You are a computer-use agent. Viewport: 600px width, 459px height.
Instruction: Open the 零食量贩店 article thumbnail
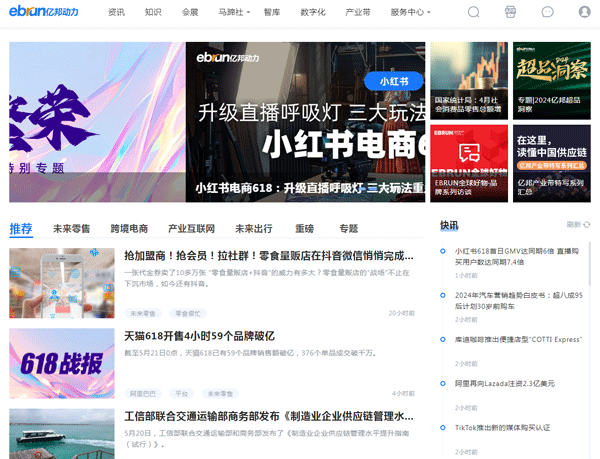tap(62, 283)
